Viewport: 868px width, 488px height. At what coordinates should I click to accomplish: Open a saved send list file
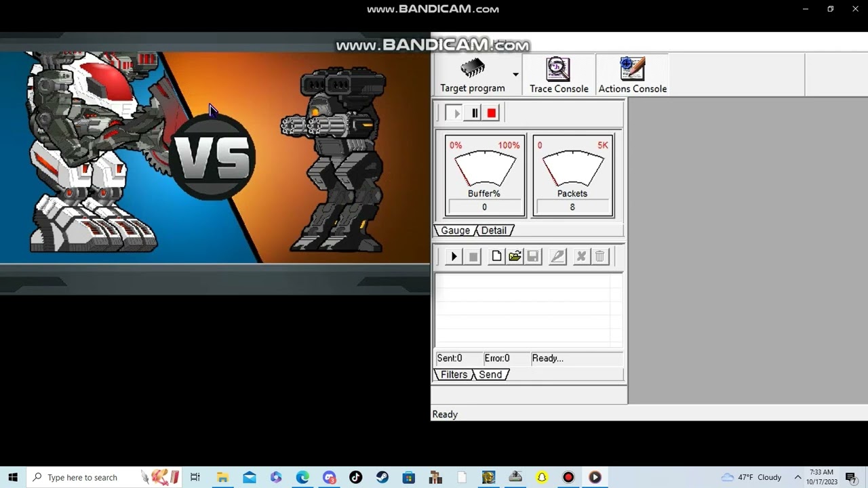(515, 256)
